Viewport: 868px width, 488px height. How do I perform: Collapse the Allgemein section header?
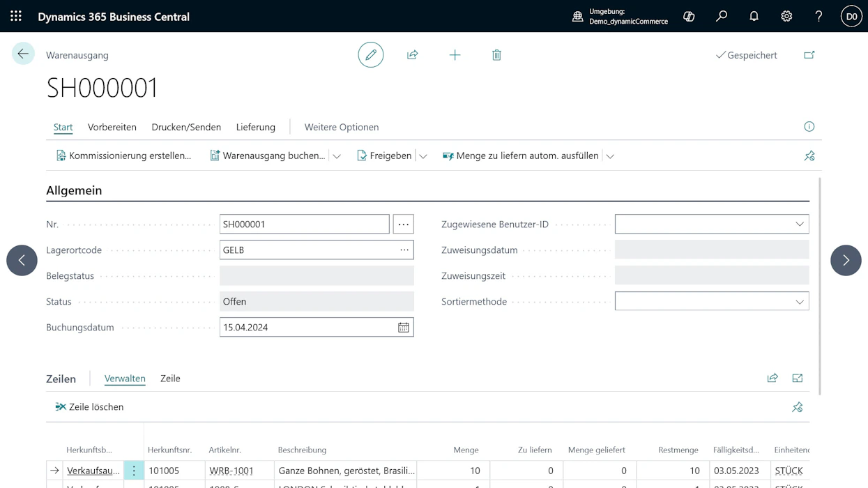click(74, 190)
